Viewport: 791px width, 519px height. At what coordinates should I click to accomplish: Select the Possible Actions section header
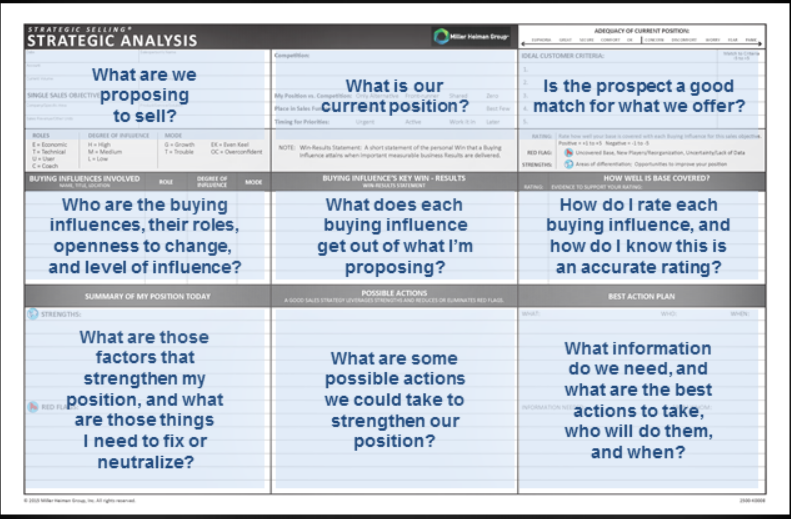pyautogui.click(x=394, y=296)
